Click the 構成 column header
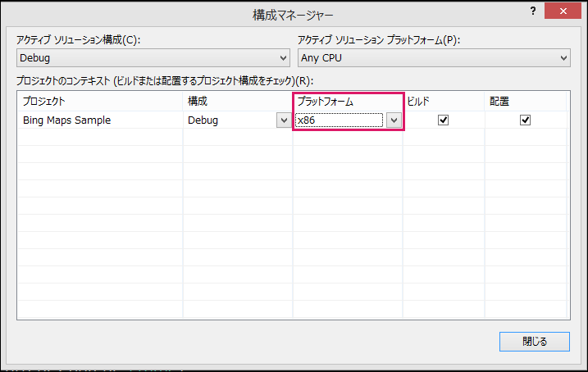 (x=238, y=102)
